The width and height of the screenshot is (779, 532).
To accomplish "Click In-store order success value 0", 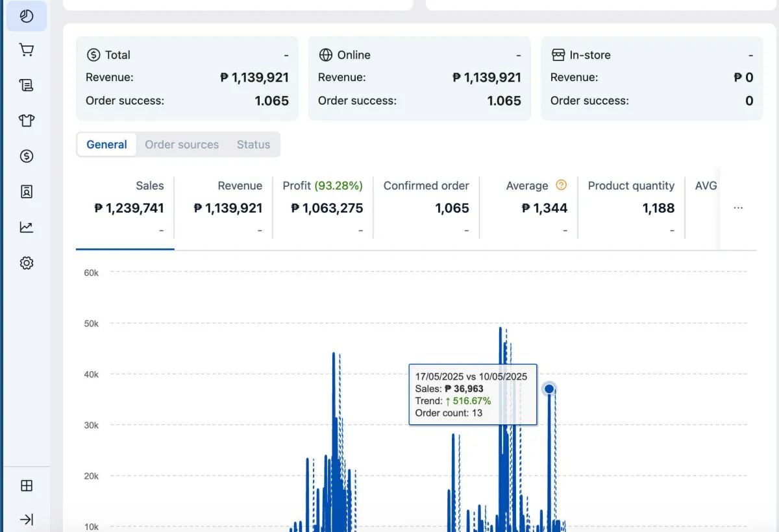I will tap(749, 101).
